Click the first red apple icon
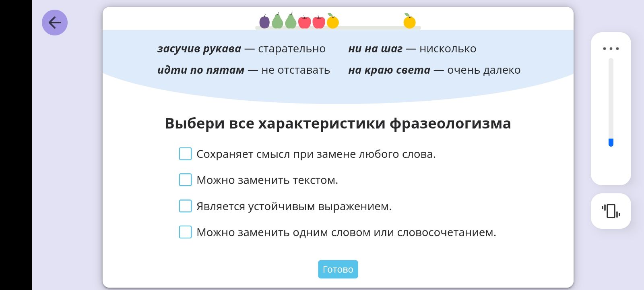 (304, 22)
